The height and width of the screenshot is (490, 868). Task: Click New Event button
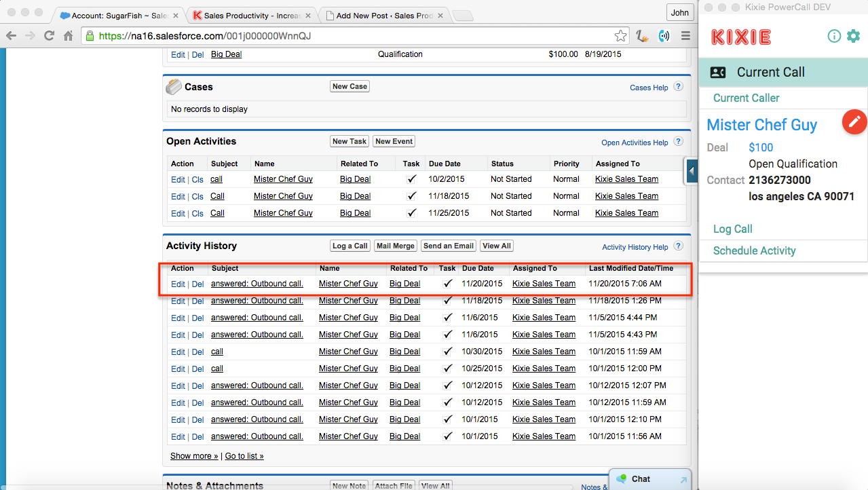(394, 141)
